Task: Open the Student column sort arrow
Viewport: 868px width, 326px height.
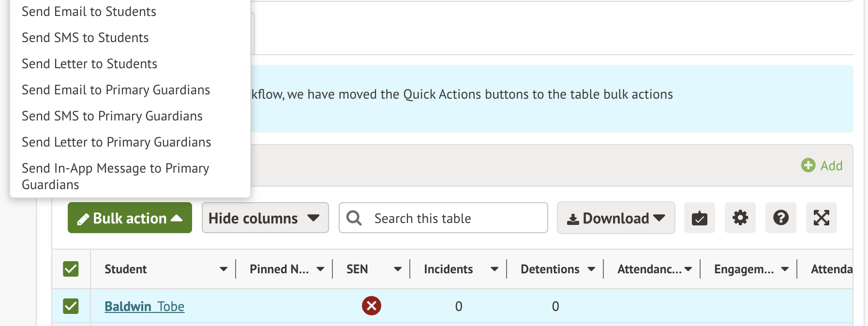Action: click(x=223, y=269)
